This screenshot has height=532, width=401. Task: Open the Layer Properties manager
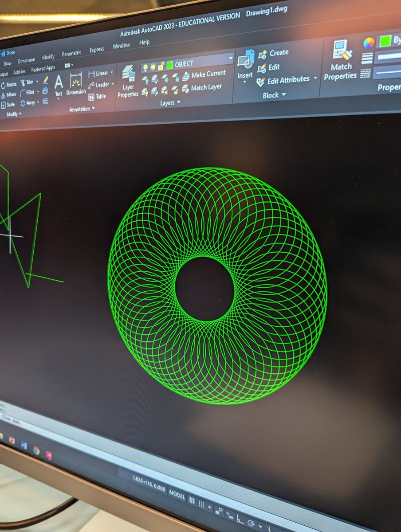tap(128, 82)
